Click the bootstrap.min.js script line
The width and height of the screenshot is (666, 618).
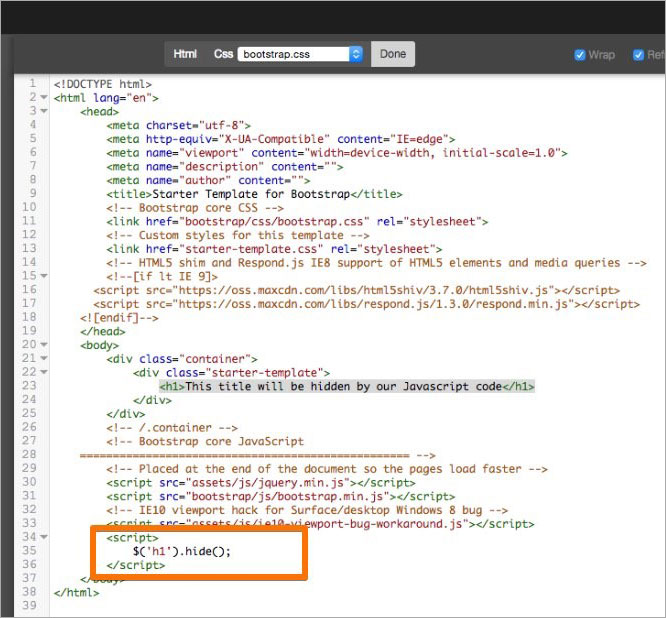click(280, 496)
